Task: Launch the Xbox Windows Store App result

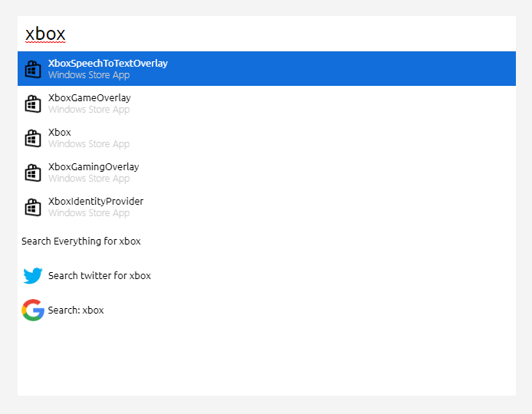Action: point(267,138)
